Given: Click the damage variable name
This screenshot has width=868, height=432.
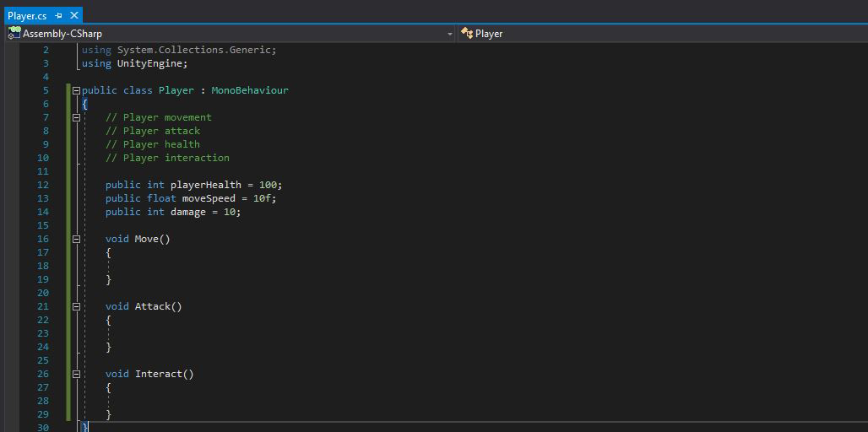Looking at the screenshot, I should pos(188,212).
